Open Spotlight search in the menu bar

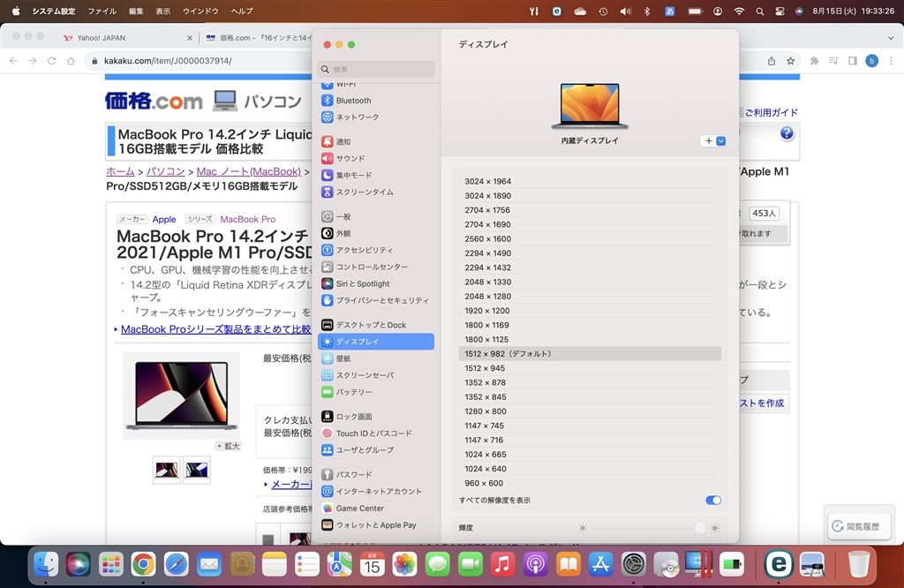[x=760, y=11]
